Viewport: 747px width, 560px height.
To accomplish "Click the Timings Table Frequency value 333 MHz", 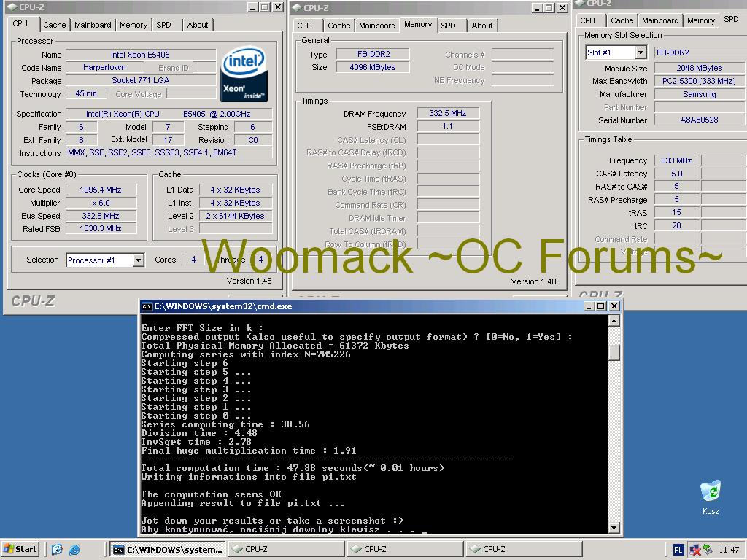I will coord(676,160).
